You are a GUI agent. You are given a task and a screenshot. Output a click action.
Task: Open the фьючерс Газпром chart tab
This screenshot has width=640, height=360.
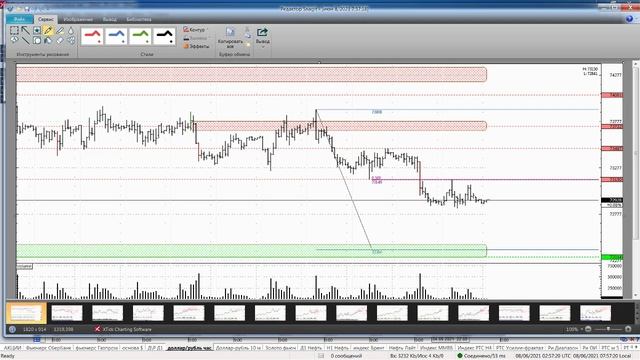click(x=97, y=348)
